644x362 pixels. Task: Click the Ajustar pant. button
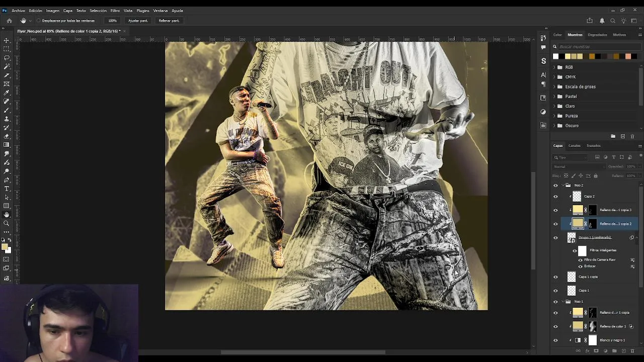pos(138,21)
